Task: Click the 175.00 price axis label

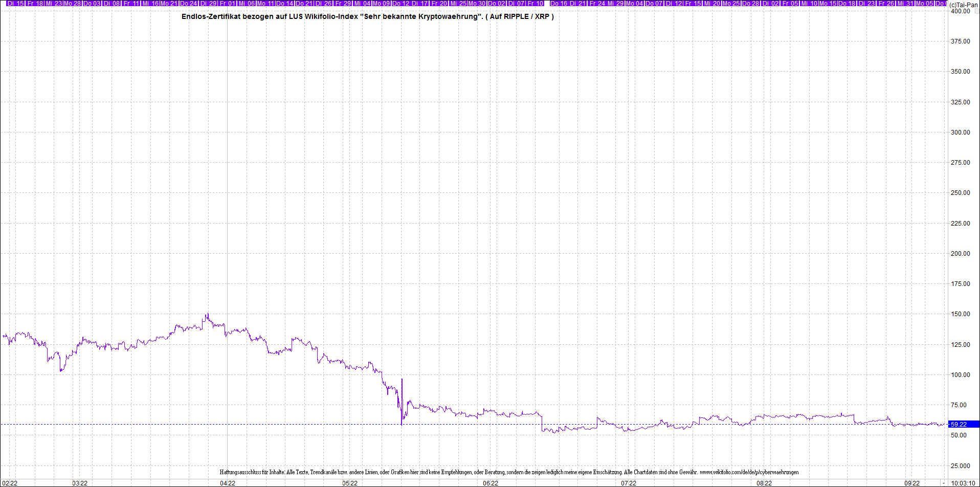Action: (960, 284)
